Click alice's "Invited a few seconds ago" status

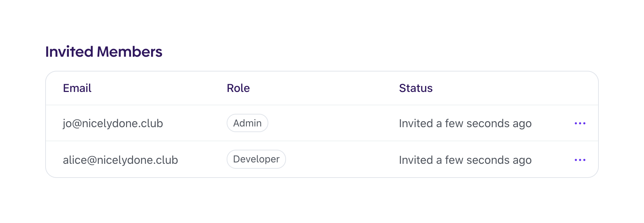465,160
